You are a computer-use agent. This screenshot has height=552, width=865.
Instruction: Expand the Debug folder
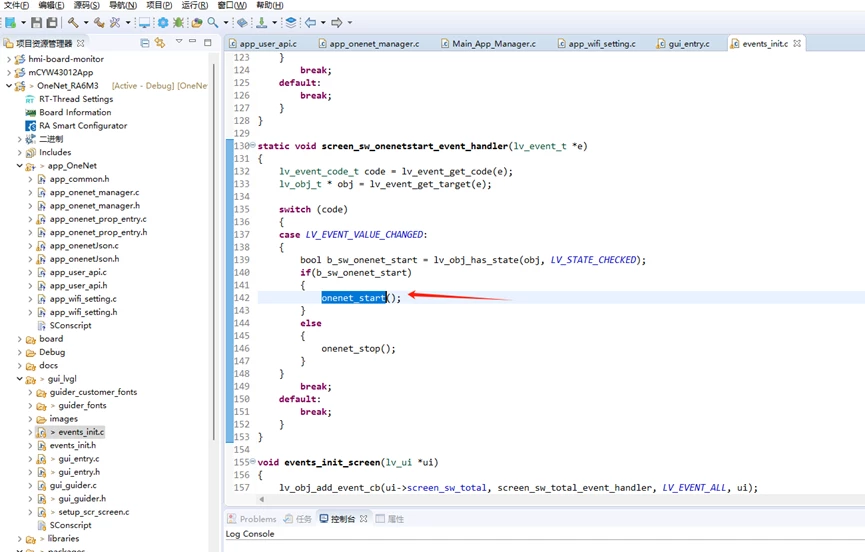(19, 352)
